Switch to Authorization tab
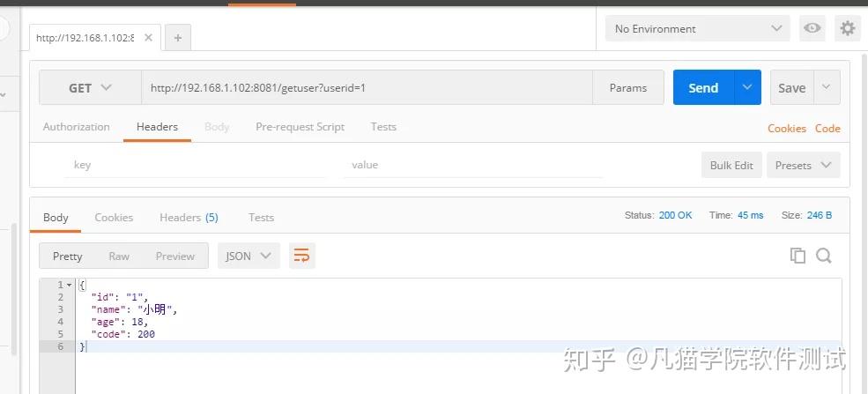Image resolution: width=868 pixels, height=394 pixels. pyautogui.click(x=77, y=127)
